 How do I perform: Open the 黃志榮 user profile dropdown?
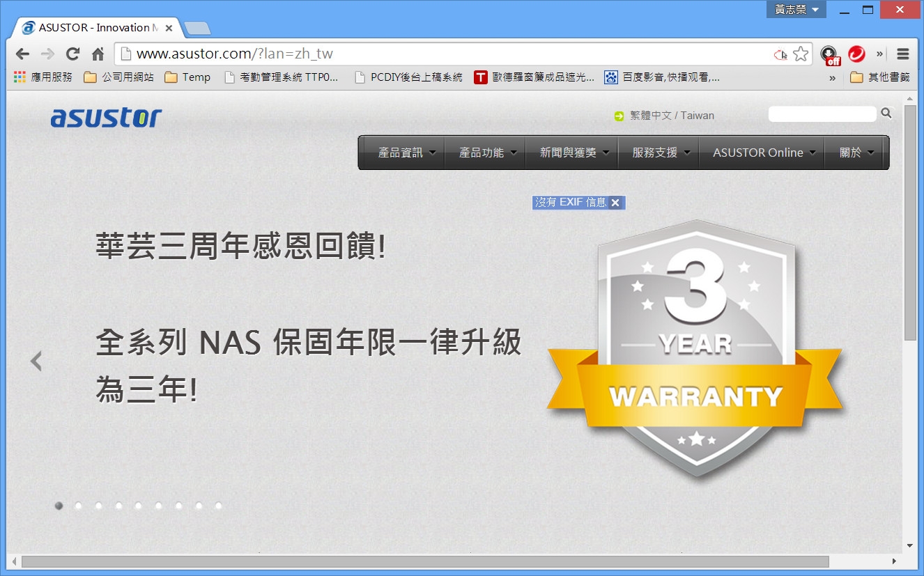point(796,9)
